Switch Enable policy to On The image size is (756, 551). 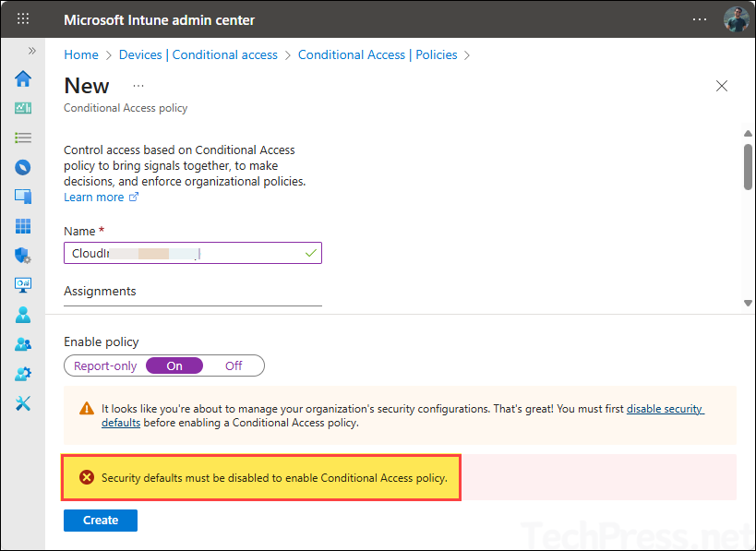tap(174, 366)
